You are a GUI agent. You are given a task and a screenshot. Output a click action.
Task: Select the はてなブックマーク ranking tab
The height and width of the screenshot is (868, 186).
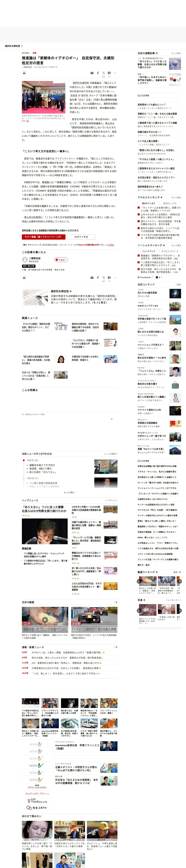[x=170, y=251]
